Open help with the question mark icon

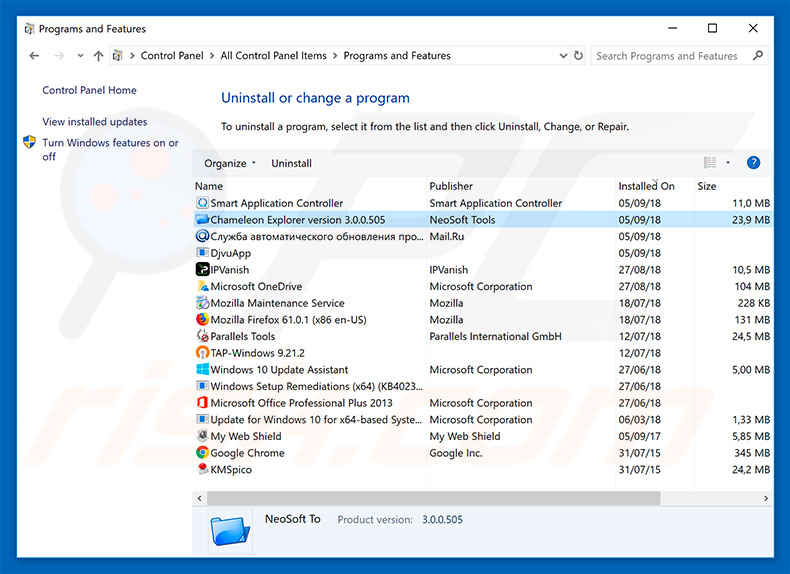tap(753, 163)
